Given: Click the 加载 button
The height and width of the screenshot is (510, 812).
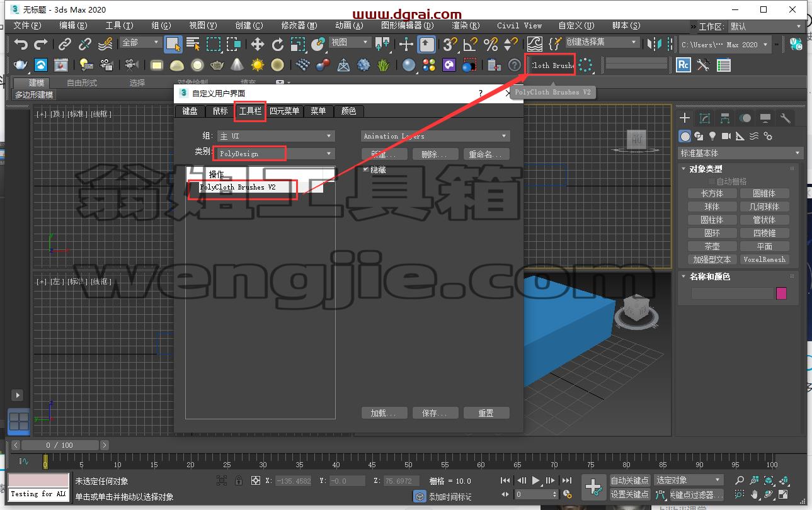Looking at the screenshot, I should (384, 413).
